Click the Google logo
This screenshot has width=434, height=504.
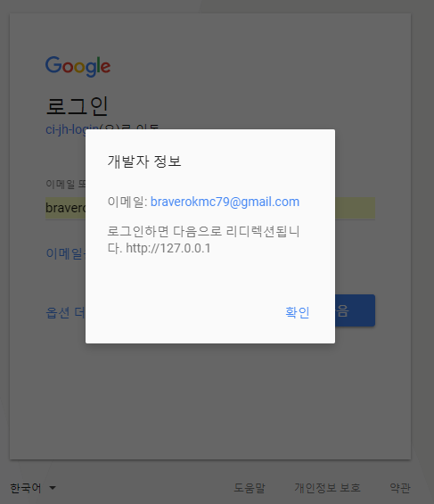(78, 67)
